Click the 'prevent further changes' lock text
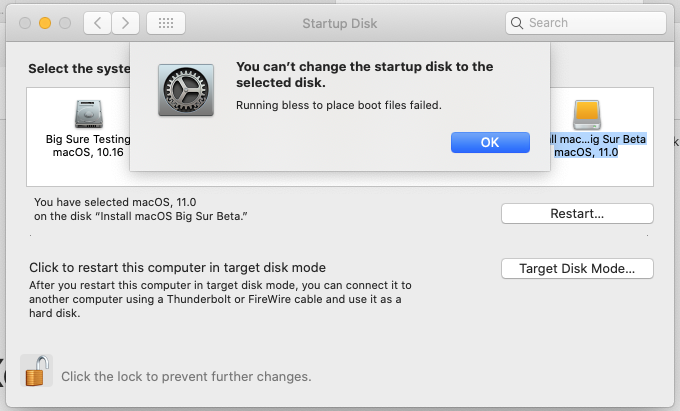The image size is (680, 411). tap(186, 376)
